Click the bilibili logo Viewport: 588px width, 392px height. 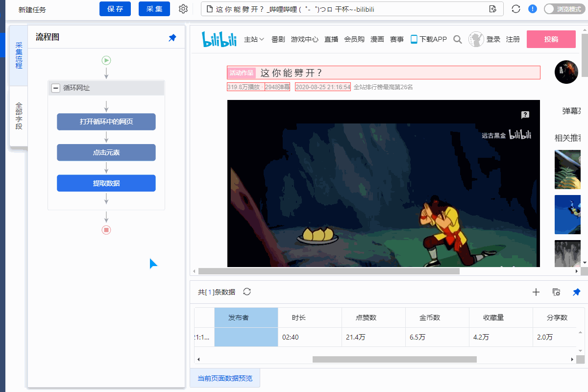click(x=220, y=39)
